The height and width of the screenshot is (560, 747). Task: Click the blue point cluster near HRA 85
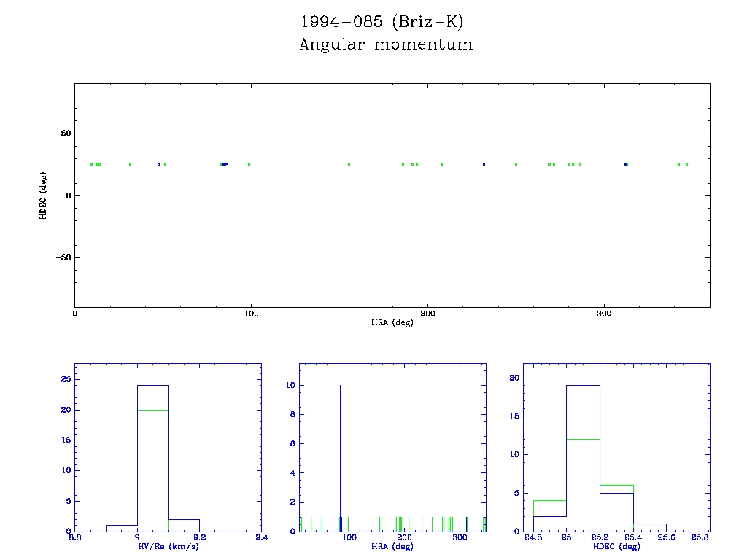(x=225, y=164)
